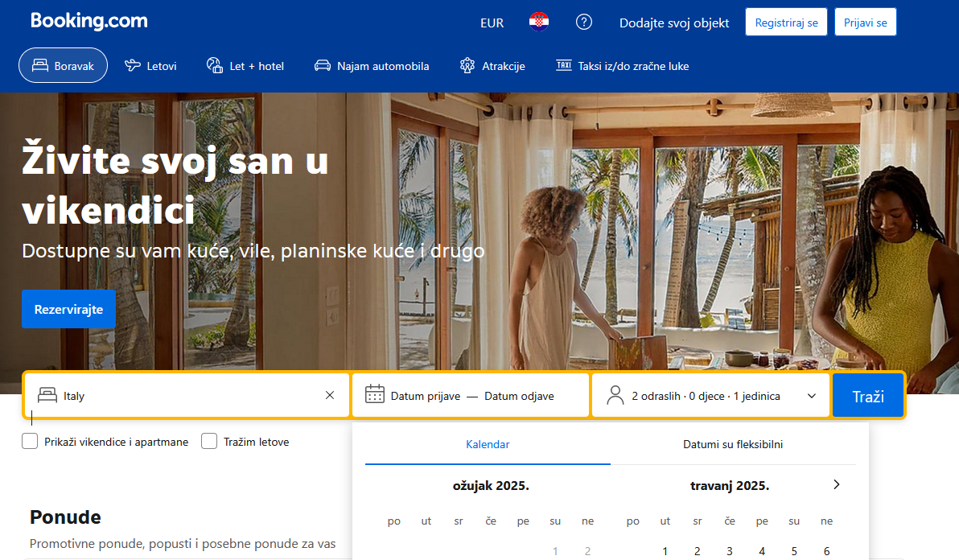Open the Croatian flag language selector
This screenshot has width=959, height=560.
click(539, 22)
